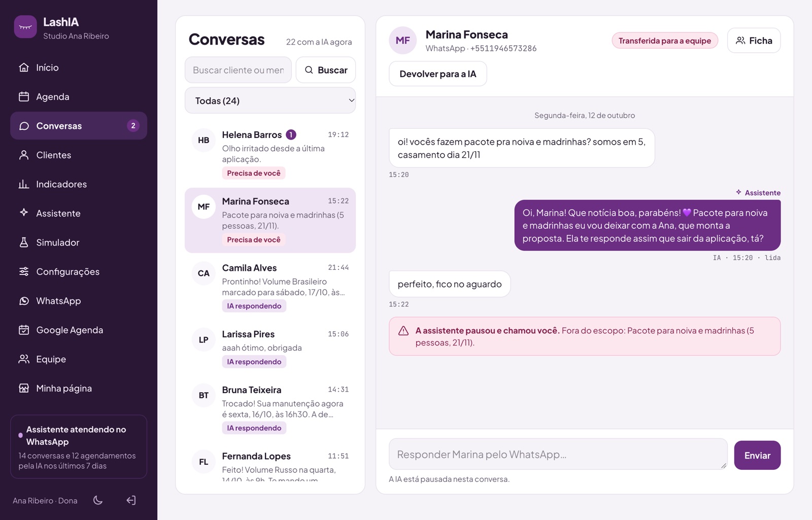
Task: Click date 'Segunda-feira, 12 de outubro'
Action: pyautogui.click(x=585, y=115)
